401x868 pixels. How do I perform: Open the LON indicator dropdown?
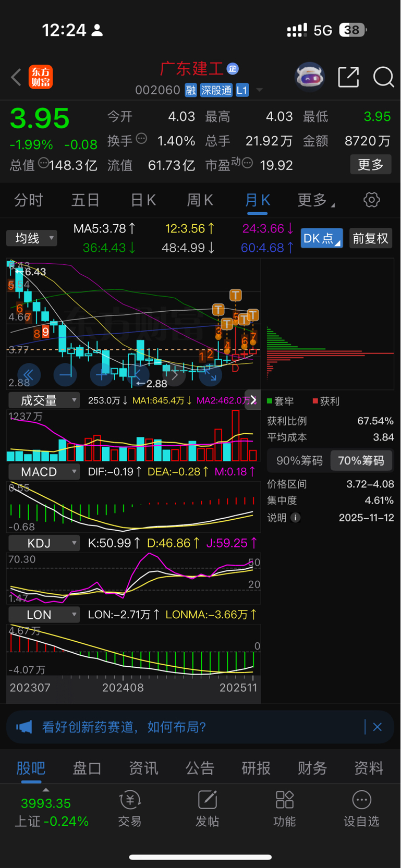click(x=44, y=615)
